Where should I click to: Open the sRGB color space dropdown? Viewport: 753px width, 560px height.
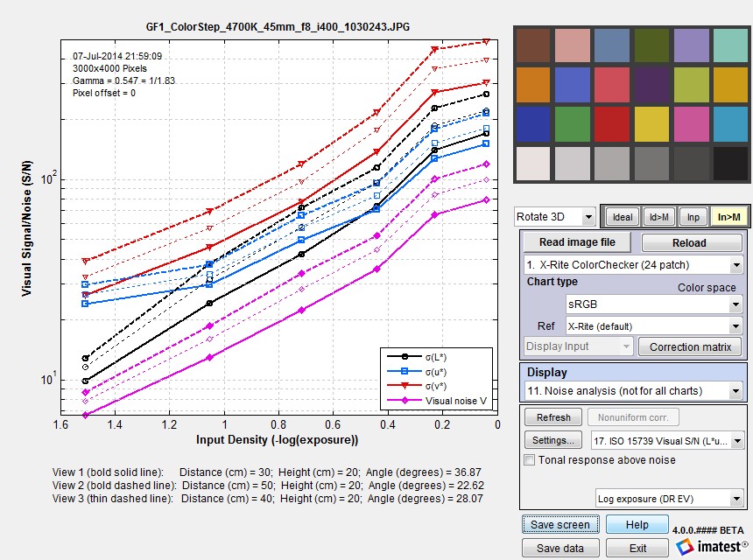tap(653, 304)
